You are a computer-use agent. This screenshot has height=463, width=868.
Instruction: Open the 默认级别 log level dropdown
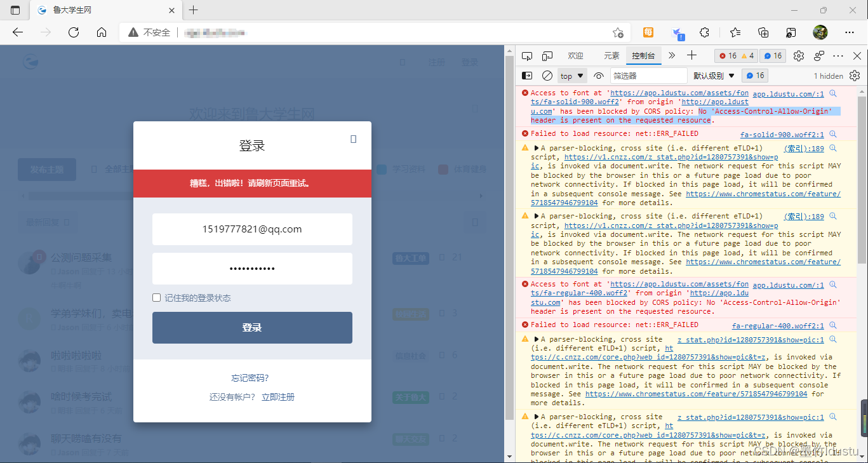tap(714, 76)
